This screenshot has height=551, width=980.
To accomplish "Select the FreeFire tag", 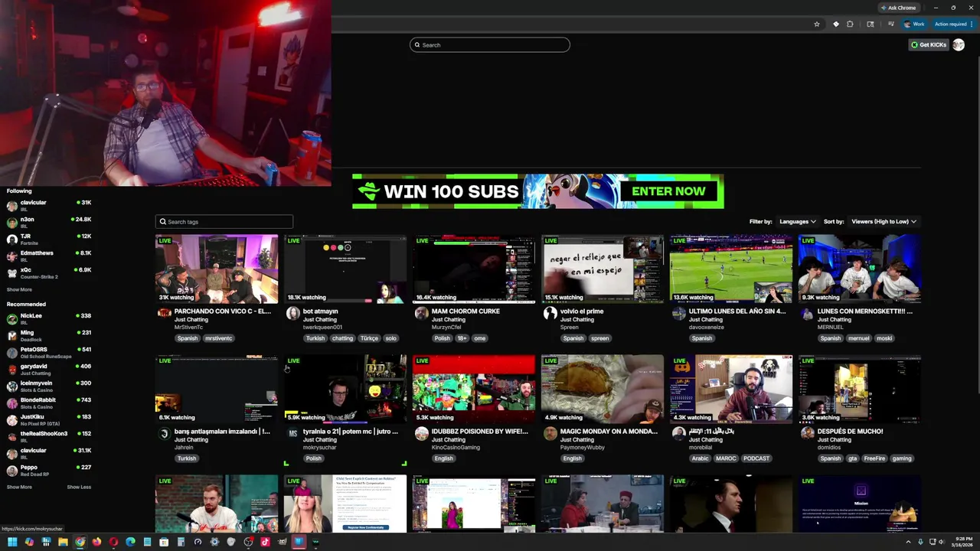I will [874, 458].
